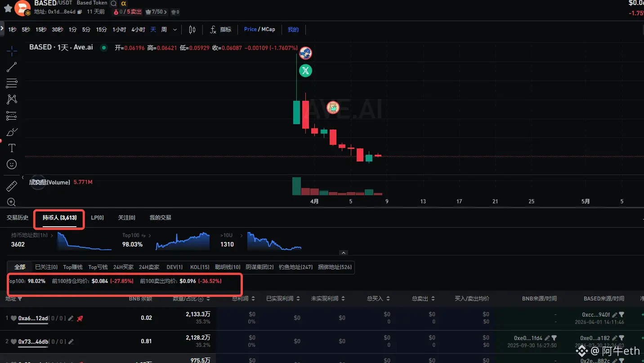Toggle the green status dot beside Ave.ai
644x363 pixels.
[104, 48]
